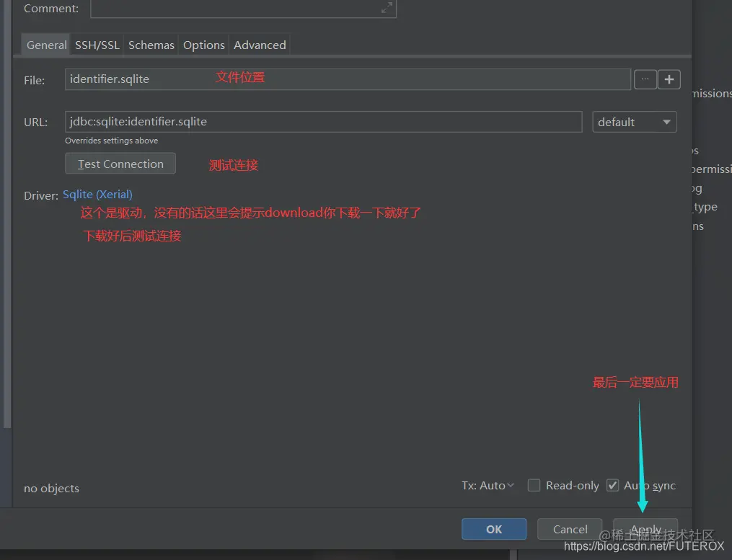Toggle the Auto sync checkbox
Viewport: 732px width, 560px height.
click(612, 485)
